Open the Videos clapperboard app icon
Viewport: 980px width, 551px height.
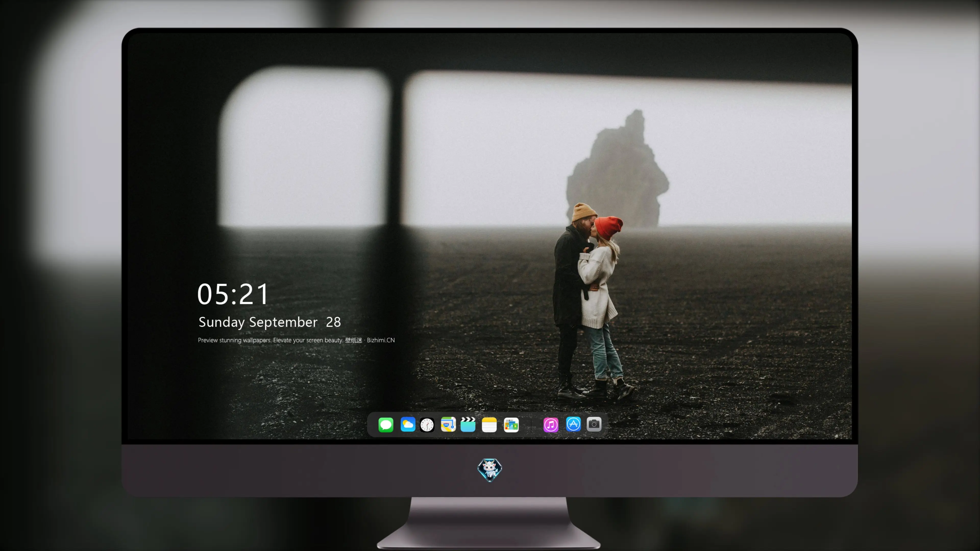pos(468,424)
